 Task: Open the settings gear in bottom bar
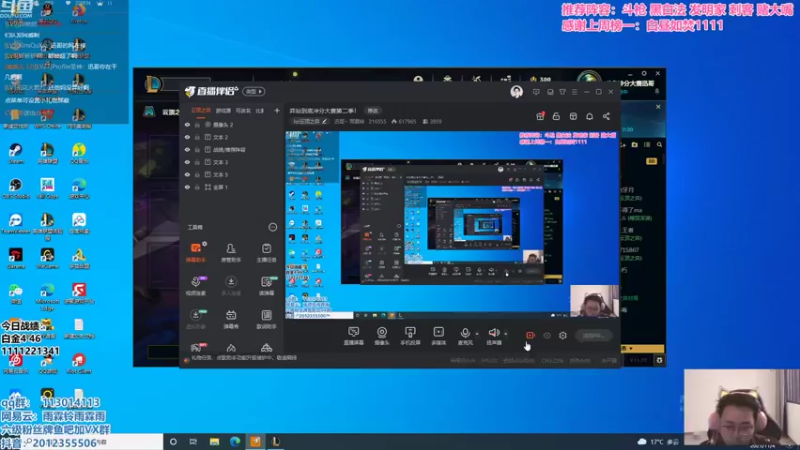click(x=563, y=335)
